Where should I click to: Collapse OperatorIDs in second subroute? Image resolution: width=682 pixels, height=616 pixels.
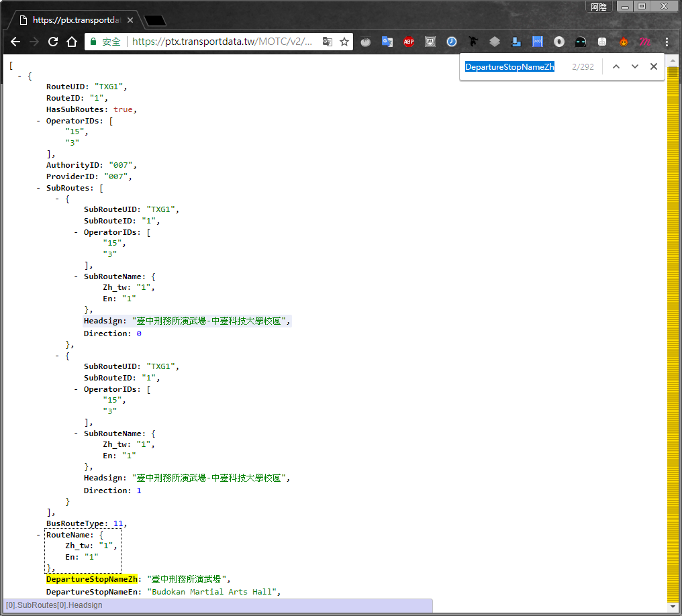pos(76,389)
